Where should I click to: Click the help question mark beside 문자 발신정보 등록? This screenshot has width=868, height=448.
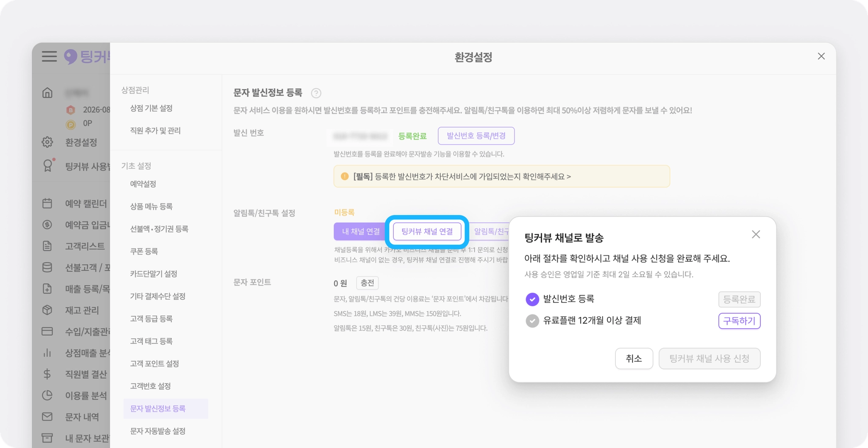point(316,93)
